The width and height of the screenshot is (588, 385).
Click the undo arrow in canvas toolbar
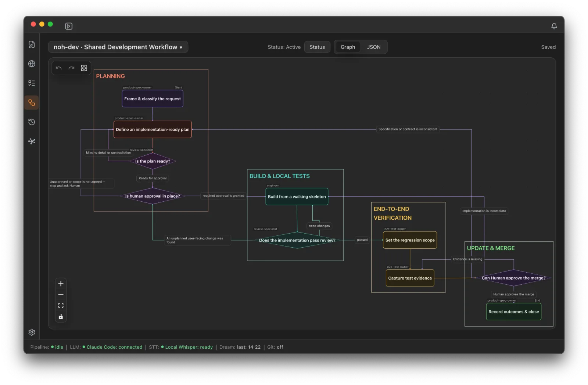(59, 68)
